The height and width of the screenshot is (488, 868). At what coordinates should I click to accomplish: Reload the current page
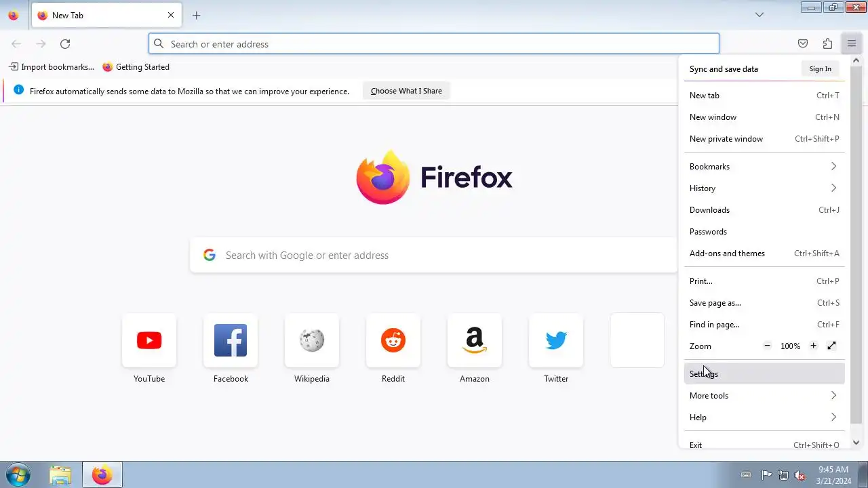coord(65,44)
